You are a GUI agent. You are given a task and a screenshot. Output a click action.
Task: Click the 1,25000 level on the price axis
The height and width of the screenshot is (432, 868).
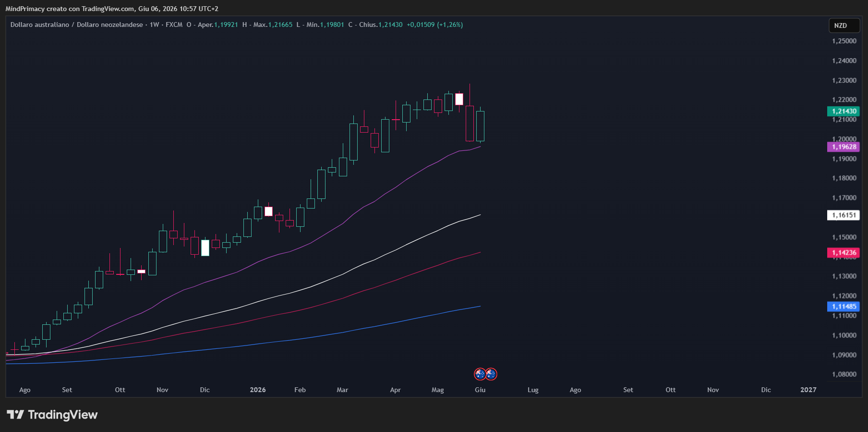pyautogui.click(x=844, y=41)
